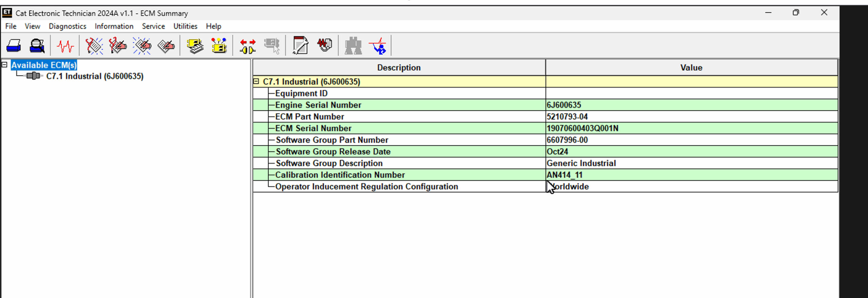Image resolution: width=868 pixels, height=298 pixels.
Task: Open Active Diagnostic Codes stethoscope icon
Action: (x=94, y=46)
